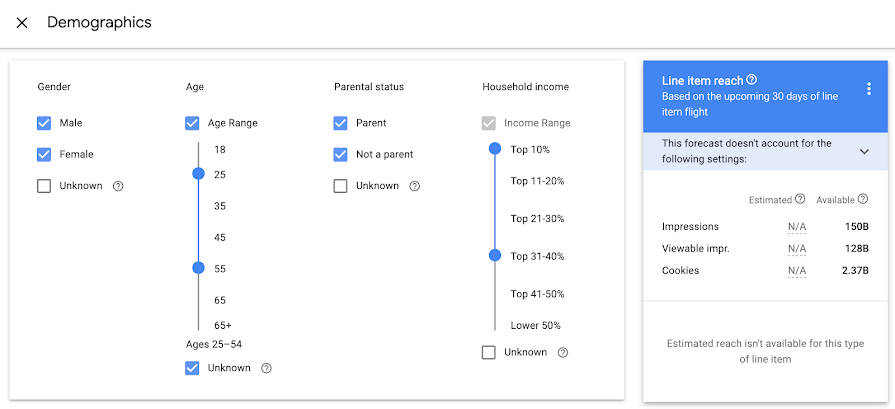Click the help icon next to Estimated
Viewport: 895px width, 409px height.
pyautogui.click(x=800, y=200)
